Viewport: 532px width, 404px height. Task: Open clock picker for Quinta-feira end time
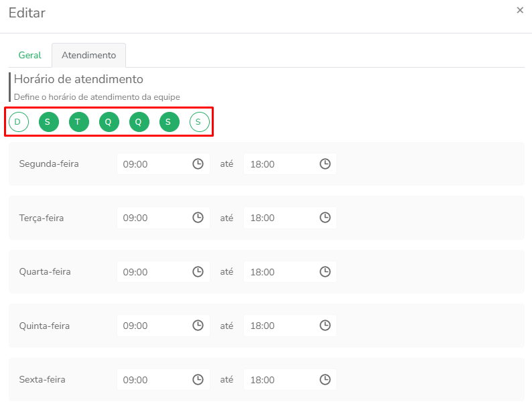pyautogui.click(x=325, y=326)
